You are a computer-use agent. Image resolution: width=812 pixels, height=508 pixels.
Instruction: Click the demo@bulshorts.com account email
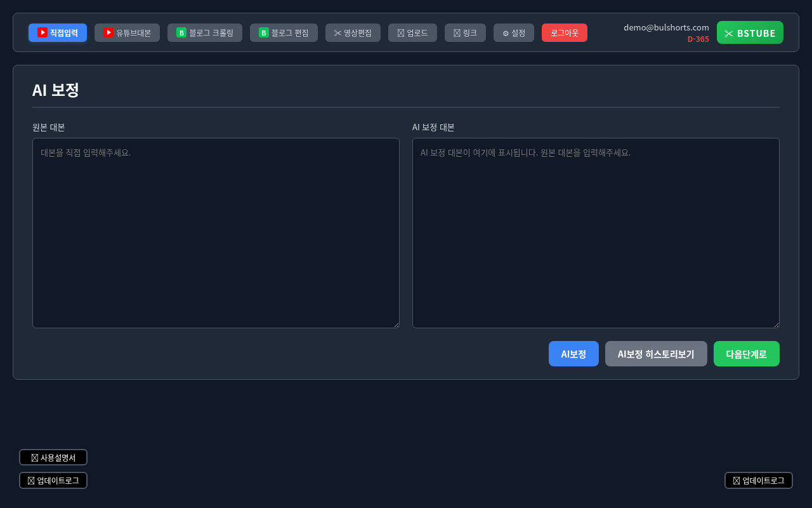pyautogui.click(x=666, y=27)
